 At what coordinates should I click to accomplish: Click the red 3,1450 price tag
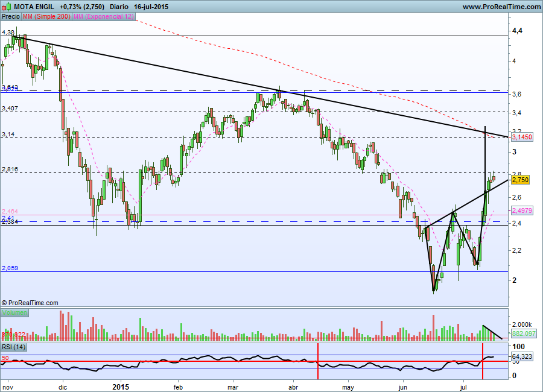tap(522, 137)
